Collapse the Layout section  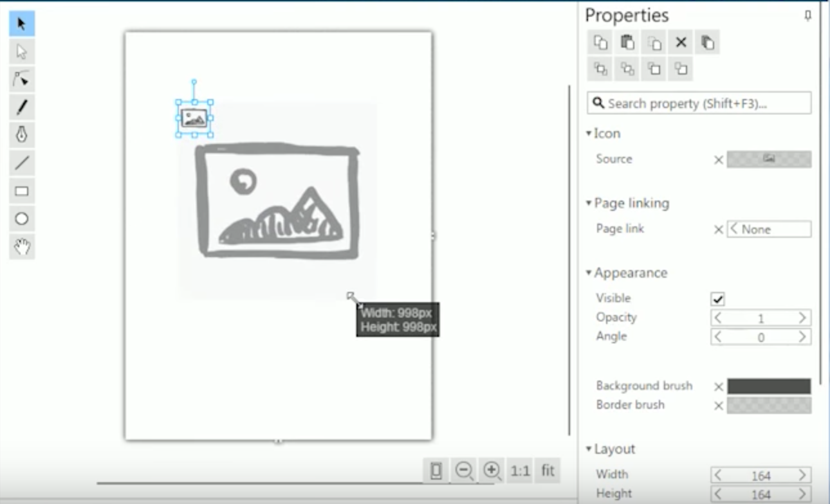[x=587, y=449]
